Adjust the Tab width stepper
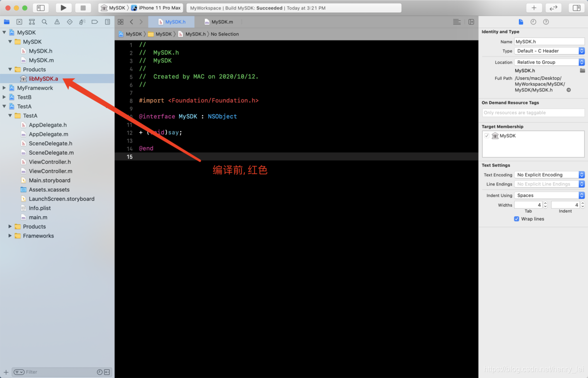Viewport: 588px width, 378px height. [545, 205]
